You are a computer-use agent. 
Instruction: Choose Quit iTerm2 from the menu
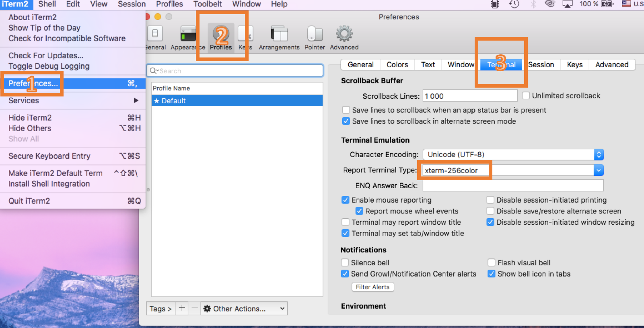(73, 201)
